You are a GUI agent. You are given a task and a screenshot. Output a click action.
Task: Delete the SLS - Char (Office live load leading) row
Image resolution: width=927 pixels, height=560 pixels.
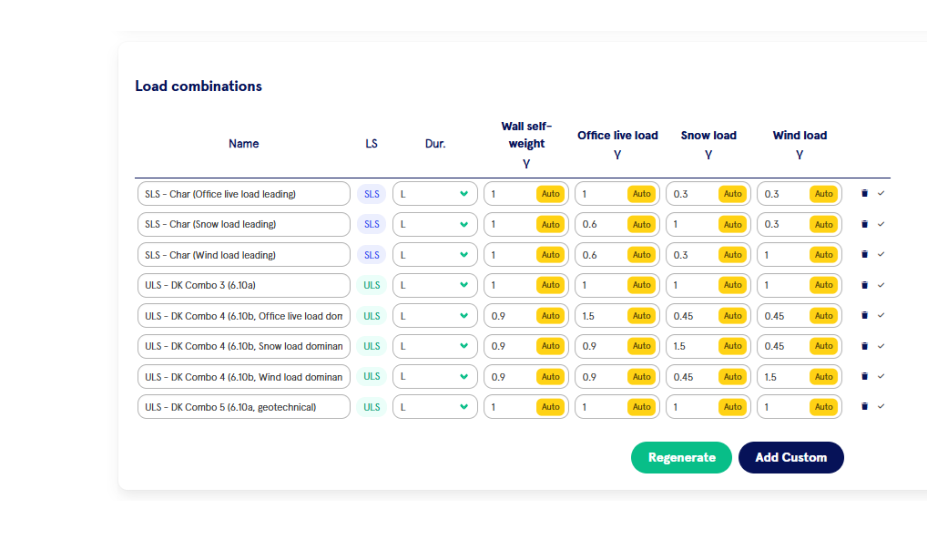(864, 193)
